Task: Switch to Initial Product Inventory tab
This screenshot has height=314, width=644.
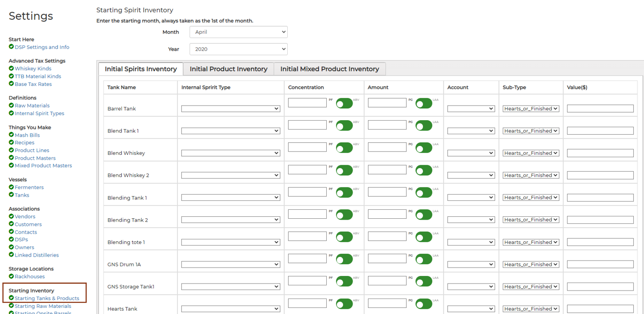Action: [x=229, y=69]
